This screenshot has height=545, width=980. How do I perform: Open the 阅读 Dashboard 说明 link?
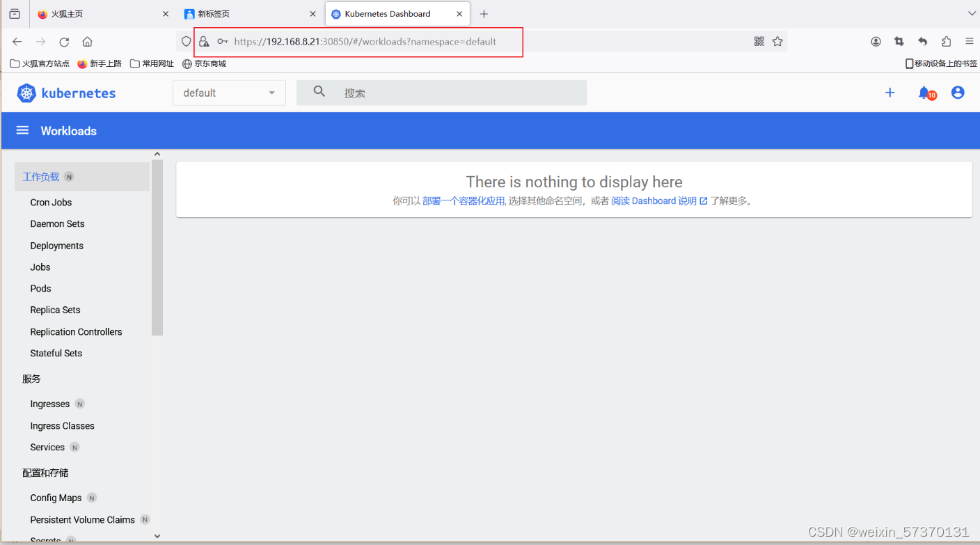tap(659, 201)
